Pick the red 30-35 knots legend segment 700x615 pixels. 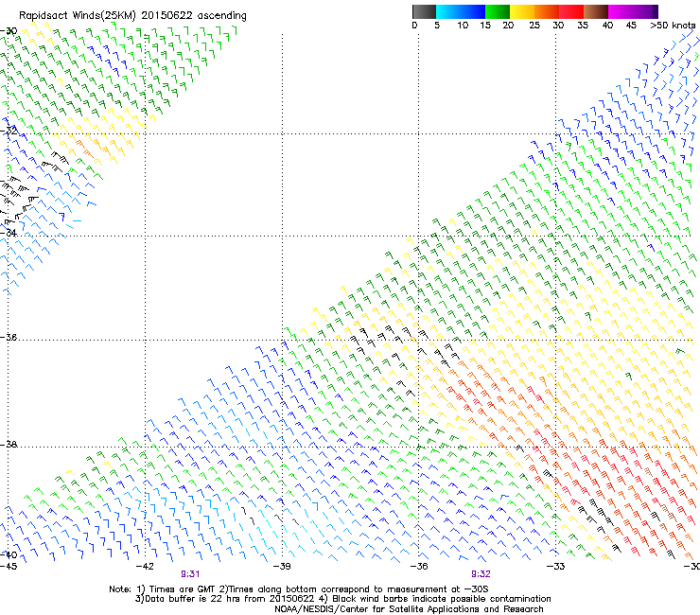tap(571, 11)
